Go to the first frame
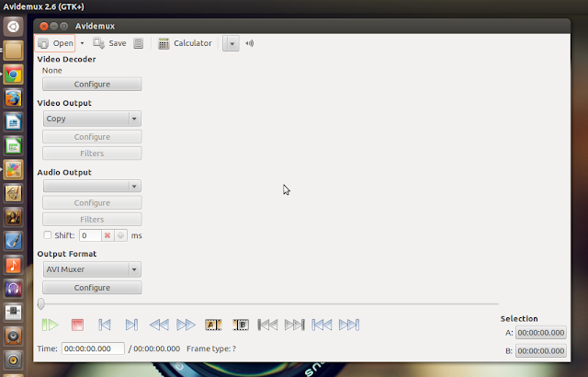 point(322,325)
